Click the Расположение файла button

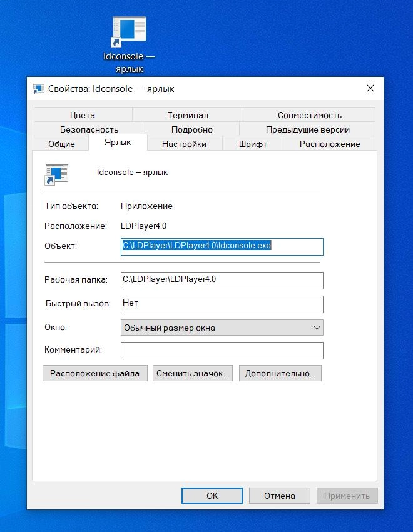(x=94, y=373)
